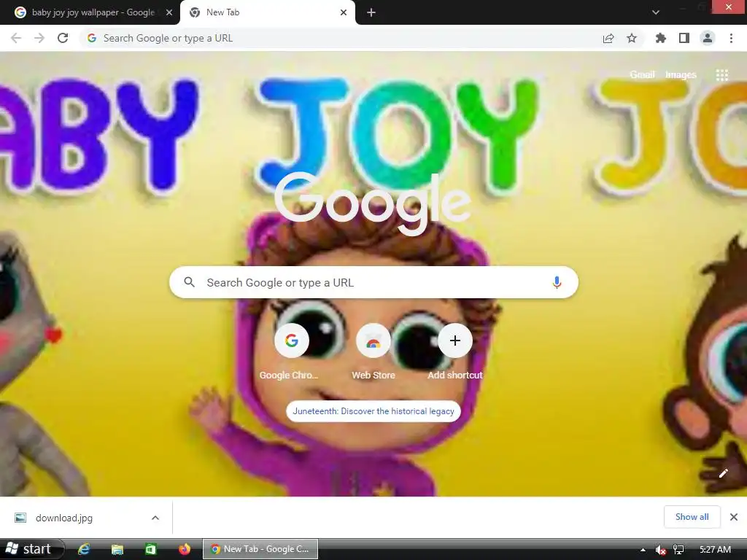Open download.jpg from downloads bar
Screen dimensions: 747x560
pyautogui.click(x=64, y=518)
